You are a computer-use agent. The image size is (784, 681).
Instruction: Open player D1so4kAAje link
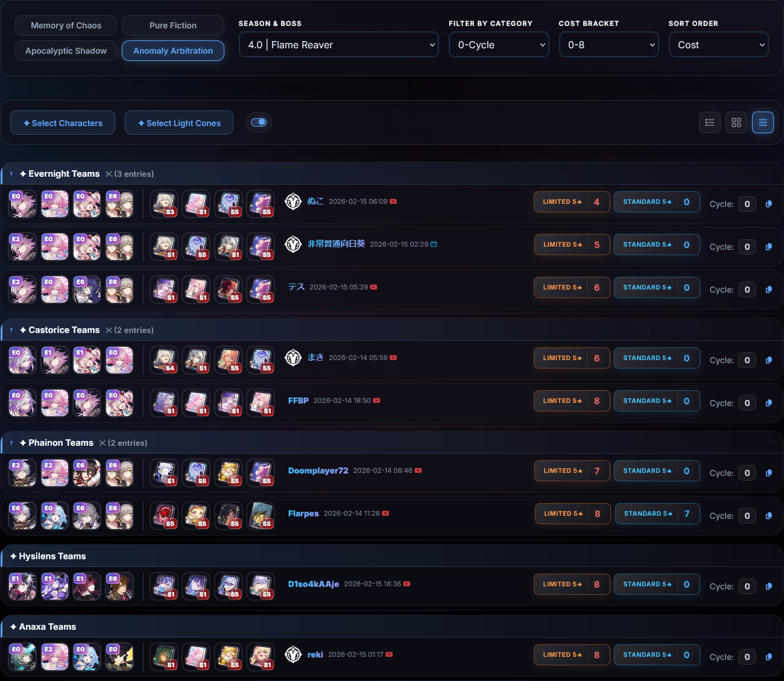pyautogui.click(x=314, y=584)
